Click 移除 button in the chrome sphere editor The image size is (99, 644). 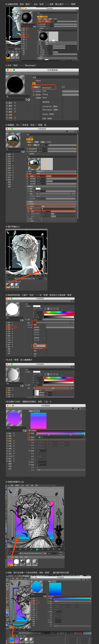[37, 142]
